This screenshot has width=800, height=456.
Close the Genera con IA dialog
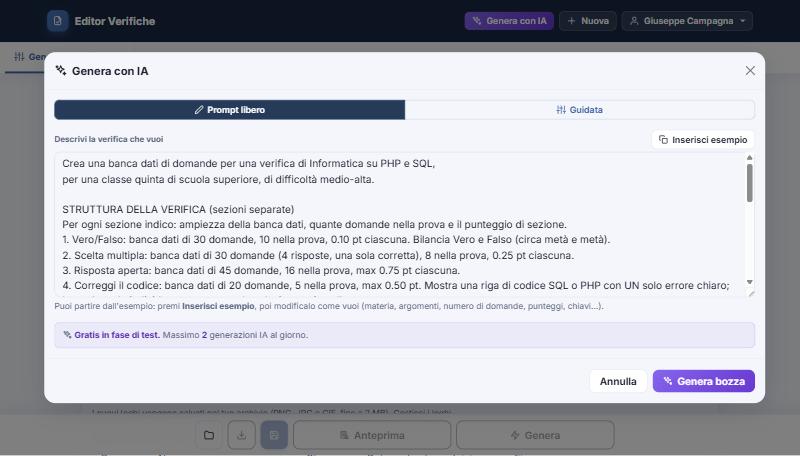(749, 71)
